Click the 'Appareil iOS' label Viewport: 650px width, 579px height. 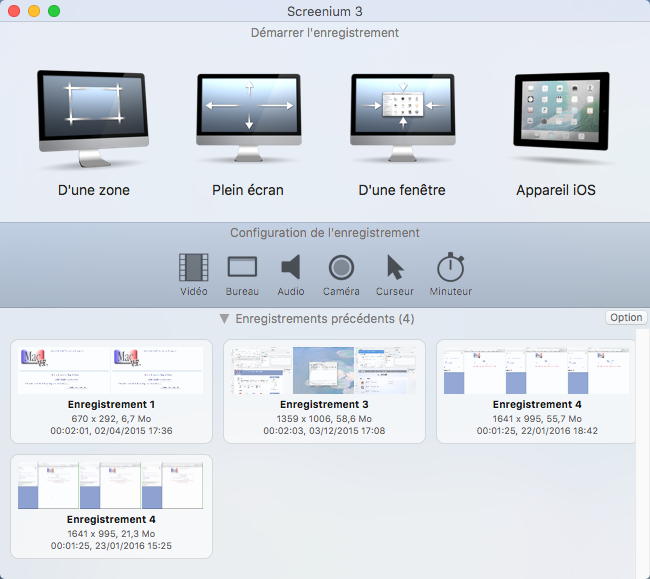point(556,190)
